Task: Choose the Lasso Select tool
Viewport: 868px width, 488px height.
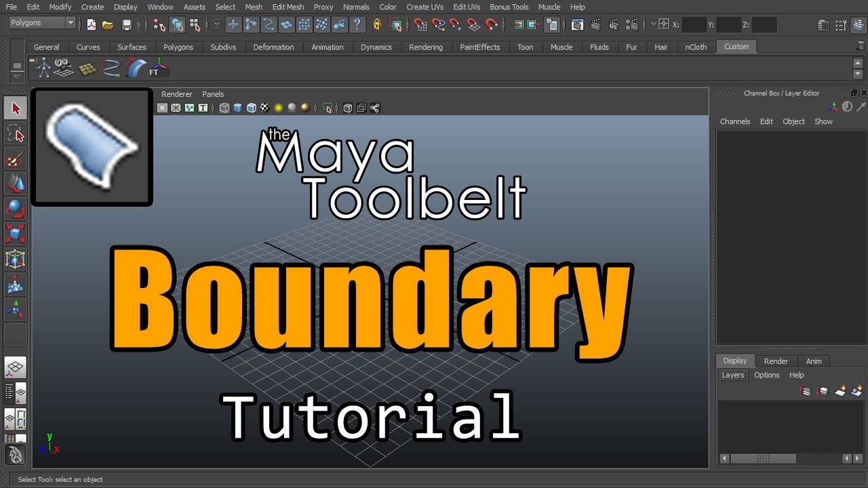Action: [x=16, y=134]
